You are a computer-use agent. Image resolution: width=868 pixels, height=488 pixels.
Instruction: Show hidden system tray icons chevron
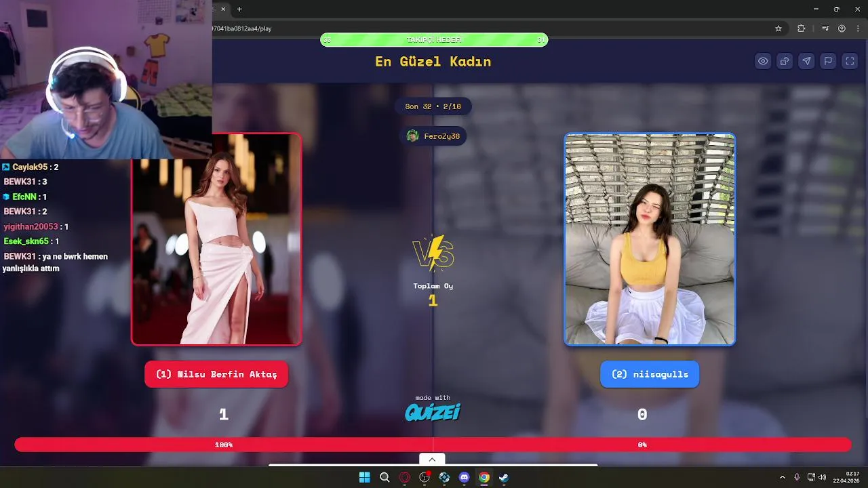point(782,477)
